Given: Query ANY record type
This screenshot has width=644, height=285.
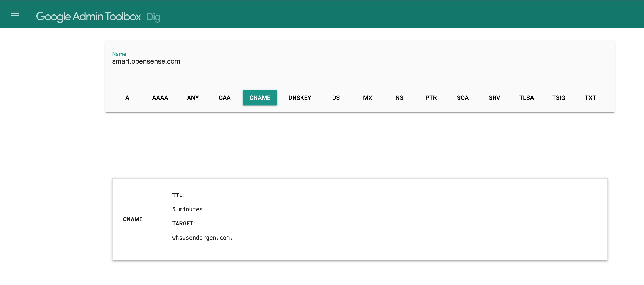Looking at the screenshot, I should [x=193, y=98].
